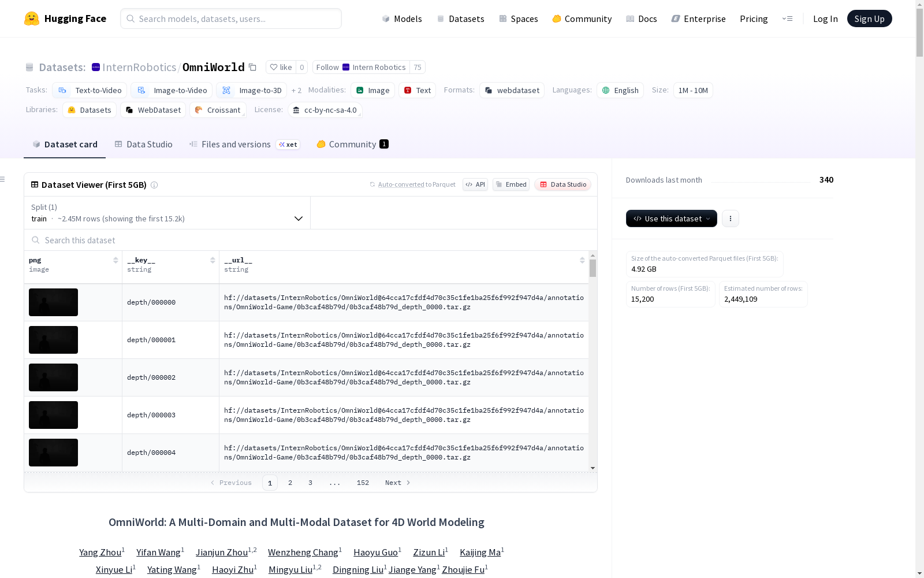Click the InternRobotics owner link
924x578 pixels.
click(139, 67)
